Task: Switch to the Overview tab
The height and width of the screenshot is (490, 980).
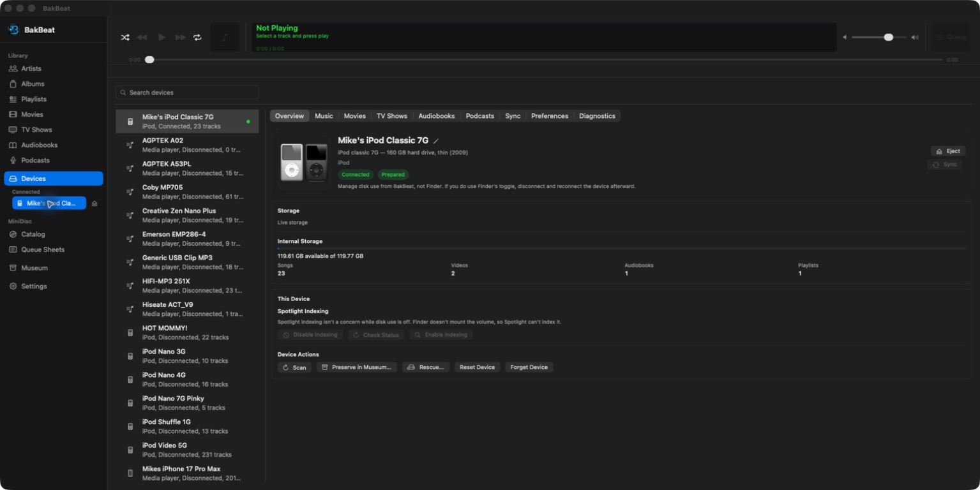Action: pos(289,116)
